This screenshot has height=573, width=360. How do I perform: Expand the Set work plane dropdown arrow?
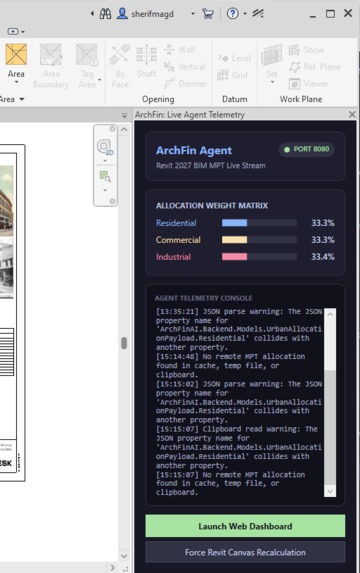[272, 82]
